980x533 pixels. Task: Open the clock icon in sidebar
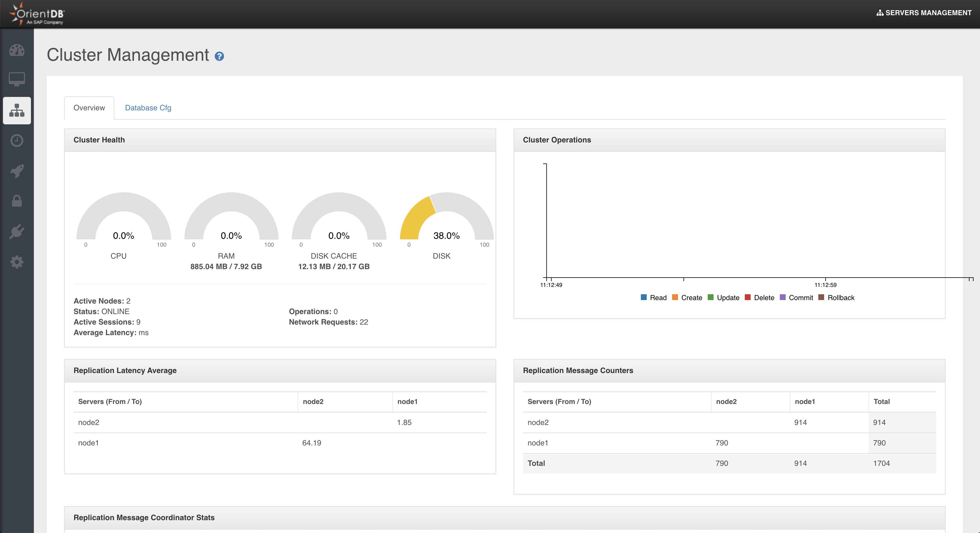tap(17, 140)
